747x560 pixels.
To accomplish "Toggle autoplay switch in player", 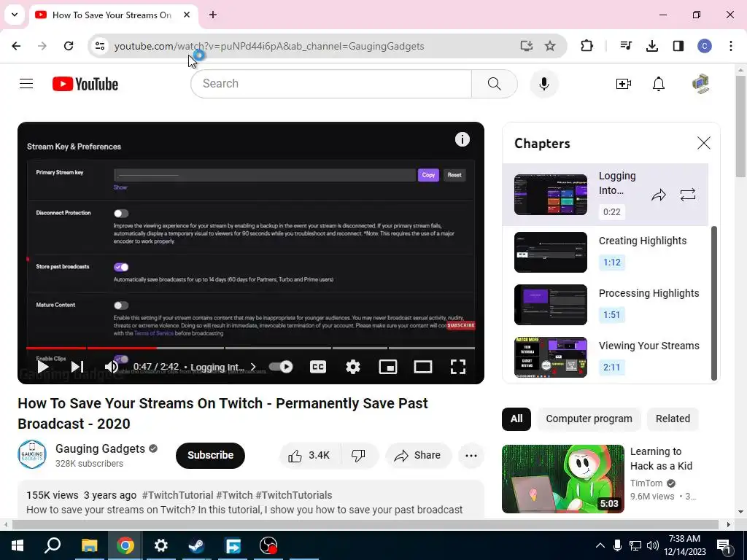I will click(x=281, y=367).
